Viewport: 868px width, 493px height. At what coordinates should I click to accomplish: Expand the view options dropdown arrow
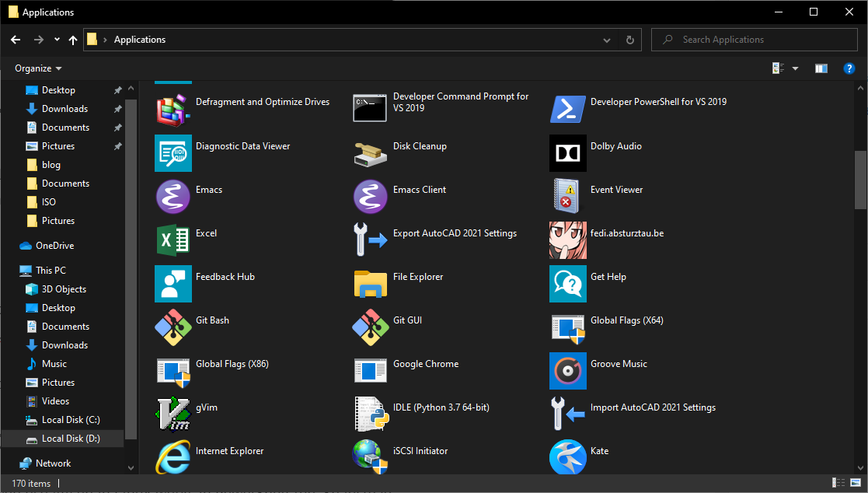coord(796,68)
